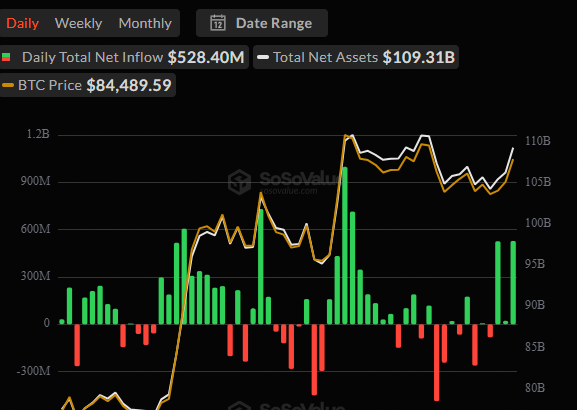Viewport: 577px width, 410px height.
Task: Open the Date Range picker
Action: point(262,23)
